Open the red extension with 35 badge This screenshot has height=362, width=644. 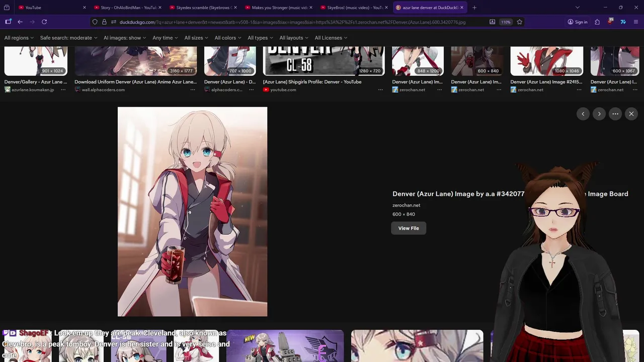(610, 22)
